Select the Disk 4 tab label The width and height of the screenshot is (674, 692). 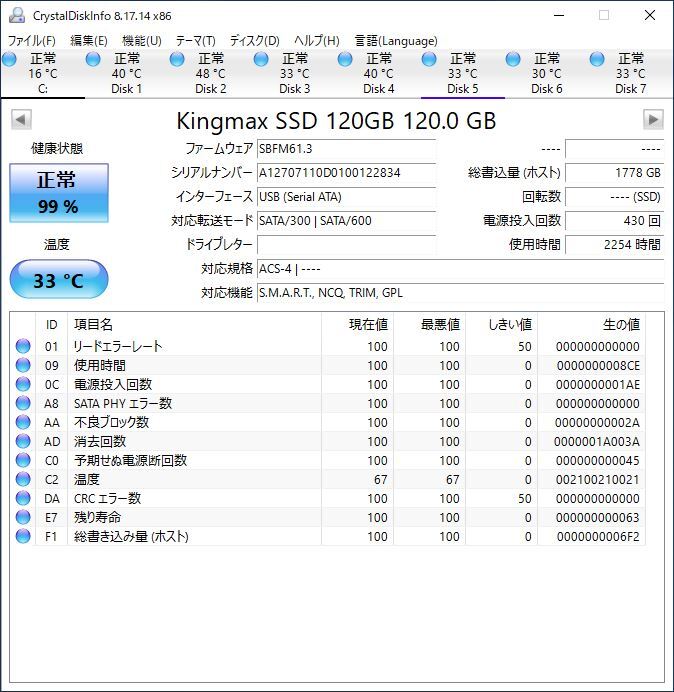click(378, 89)
